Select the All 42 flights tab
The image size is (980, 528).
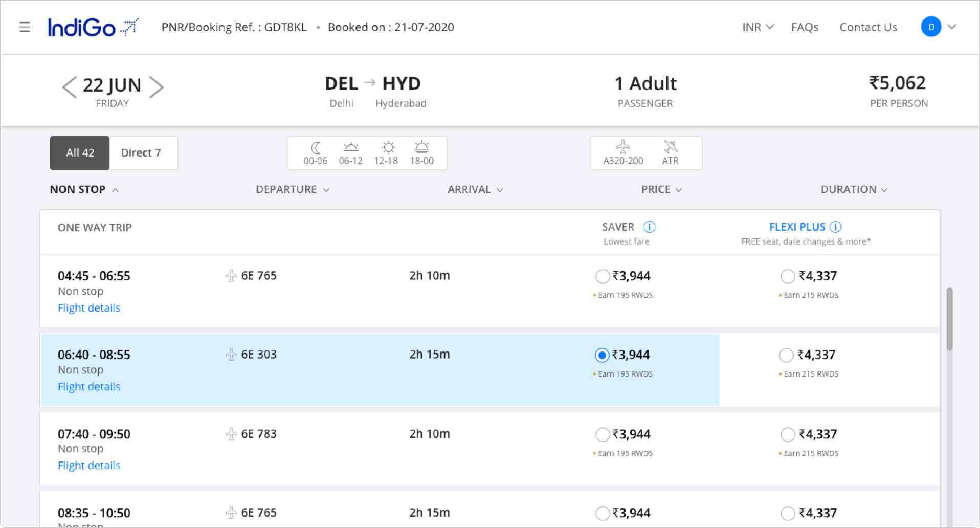(x=80, y=153)
